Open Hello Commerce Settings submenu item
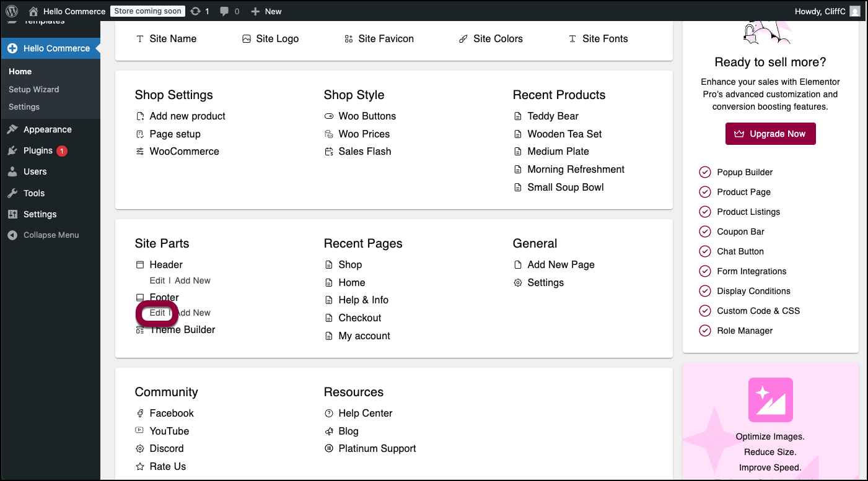 pos(24,106)
